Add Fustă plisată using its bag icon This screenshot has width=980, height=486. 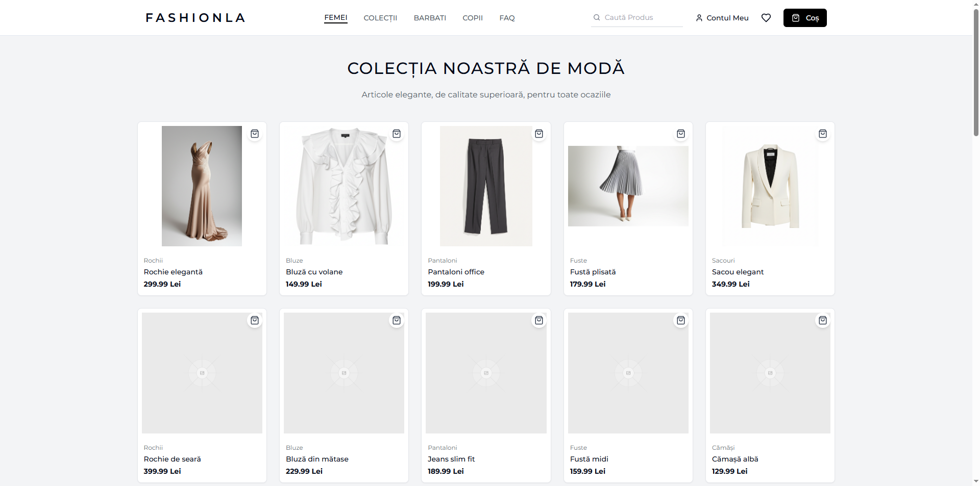pyautogui.click(x=681, y=134)
